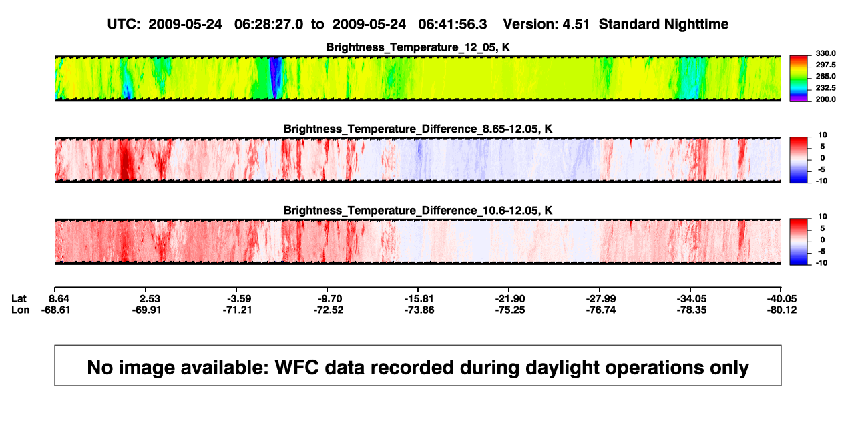The width and height of the screenshot is (868, 445).
Task: Click the red-blue colorbar of the 8.65-12.05 panel
Action: pyautogui.click(x=799, y=159)
